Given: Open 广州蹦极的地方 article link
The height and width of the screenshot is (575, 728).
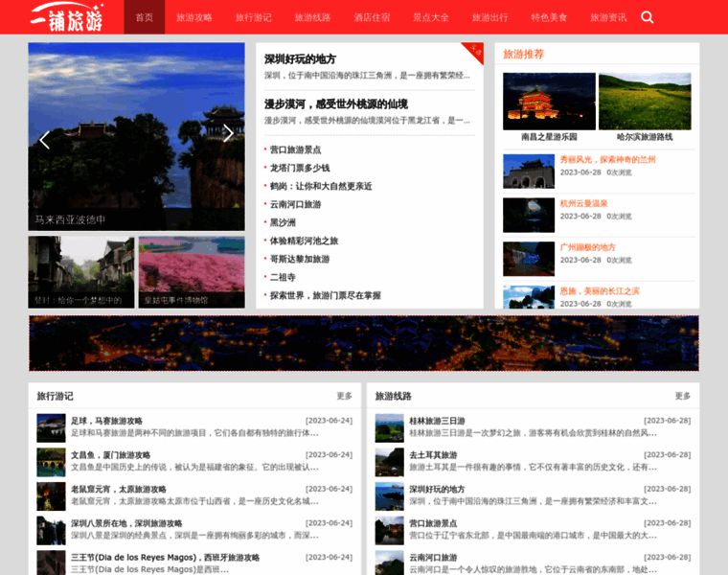Looking at the screenshot, I should [588, 247].
